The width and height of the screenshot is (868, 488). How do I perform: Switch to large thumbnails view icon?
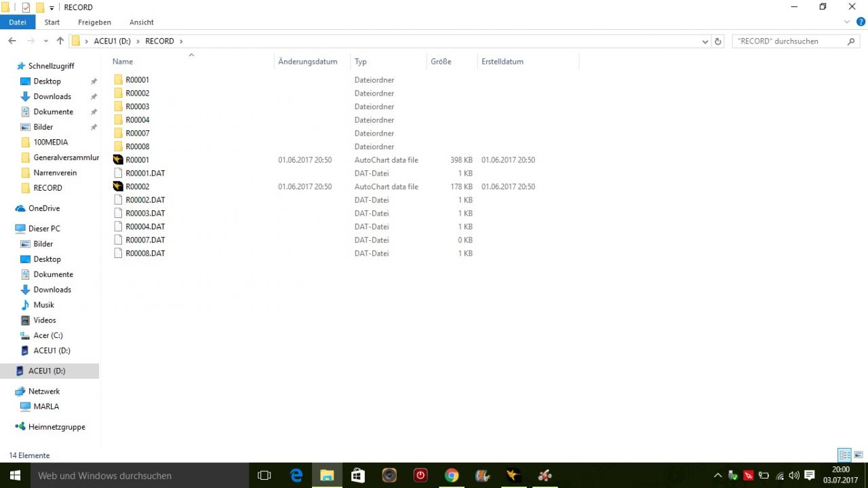pos(859,455)
